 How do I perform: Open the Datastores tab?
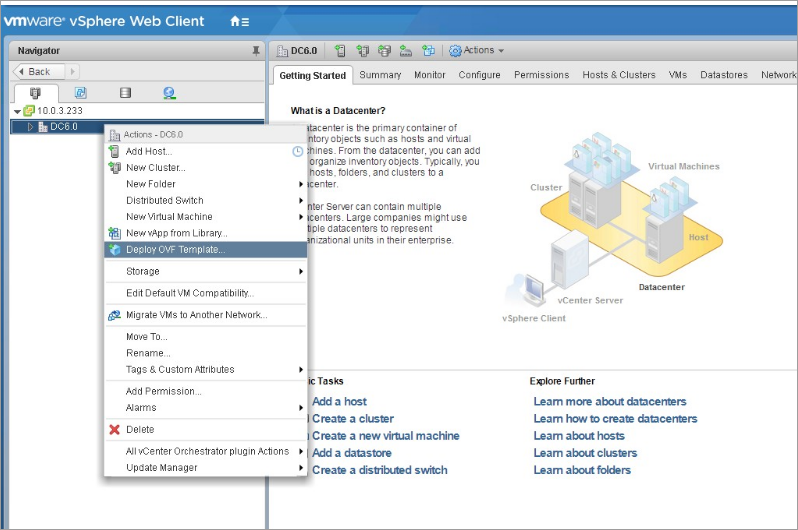coord(724,75)
